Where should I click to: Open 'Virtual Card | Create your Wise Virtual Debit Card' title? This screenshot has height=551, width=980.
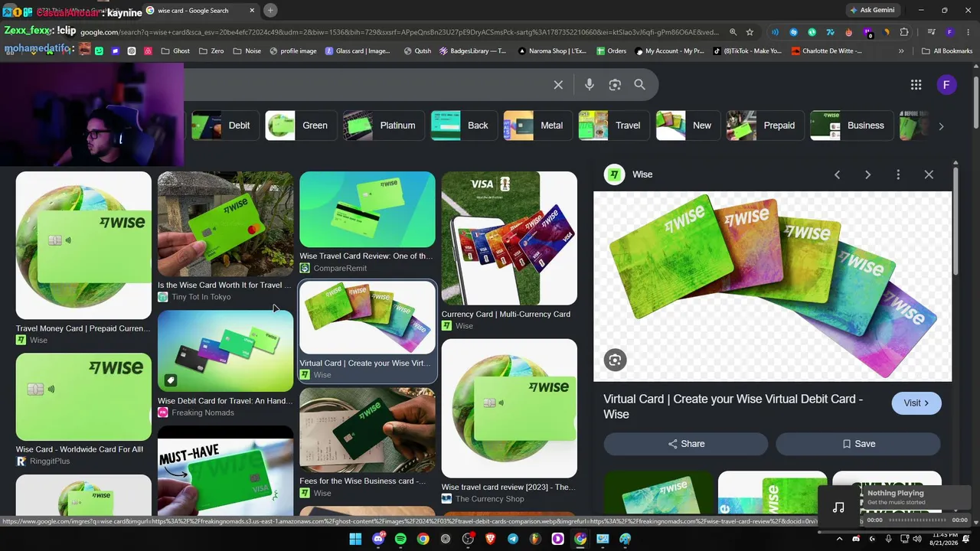733,406
